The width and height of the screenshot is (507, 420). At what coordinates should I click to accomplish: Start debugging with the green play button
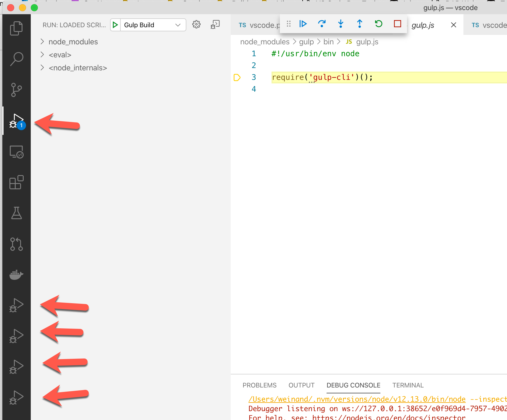pyautogui.click(x=115, y=25)
